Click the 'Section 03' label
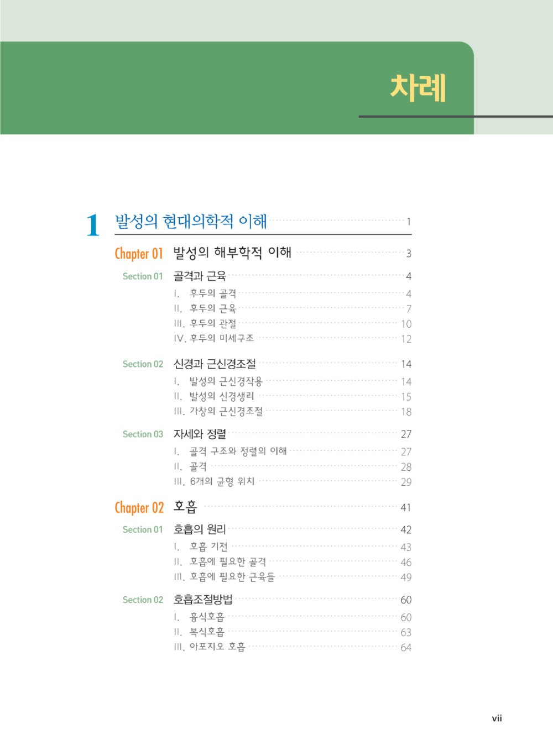This screenshot has height=756, width=553. coord(143,434)
